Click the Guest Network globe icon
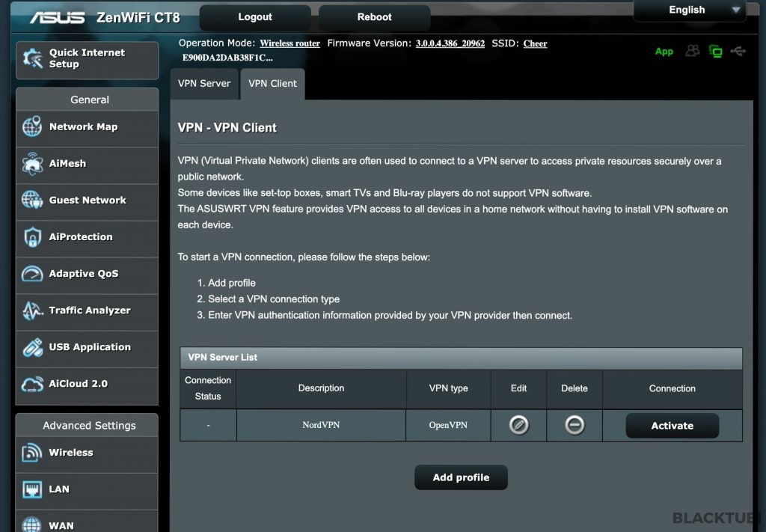 click(x=32, y=200)
